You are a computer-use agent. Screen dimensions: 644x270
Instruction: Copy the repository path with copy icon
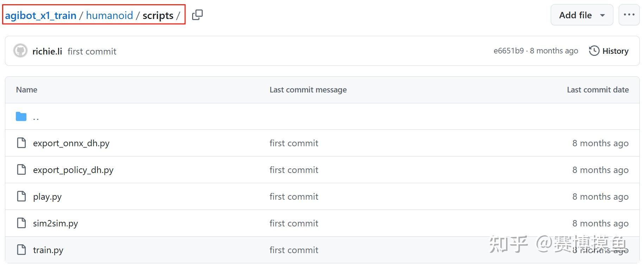(197, 15)
